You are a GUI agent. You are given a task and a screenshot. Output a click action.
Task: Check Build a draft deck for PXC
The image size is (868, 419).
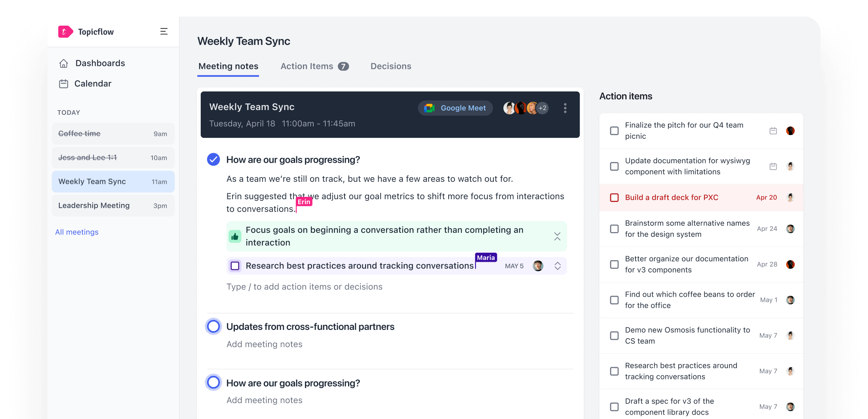pyautogui.click(x=614, y=198)
